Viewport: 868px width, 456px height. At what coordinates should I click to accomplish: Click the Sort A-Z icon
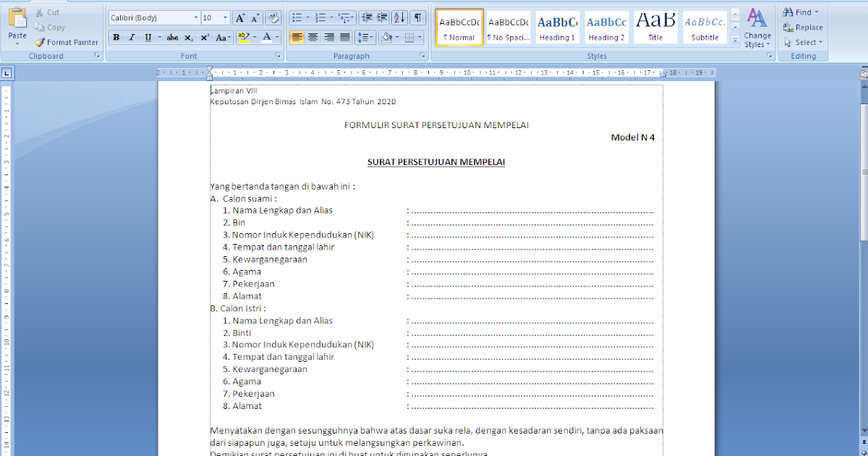click(400, 17)
